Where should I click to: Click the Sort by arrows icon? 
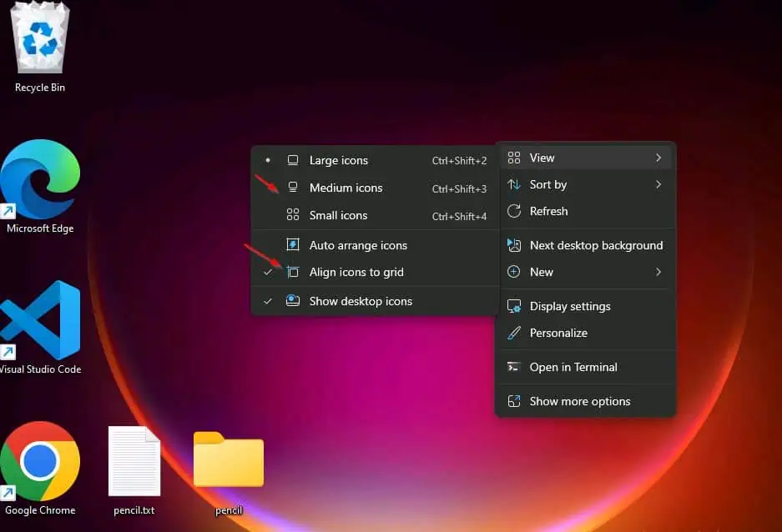(x=514, y=185)
